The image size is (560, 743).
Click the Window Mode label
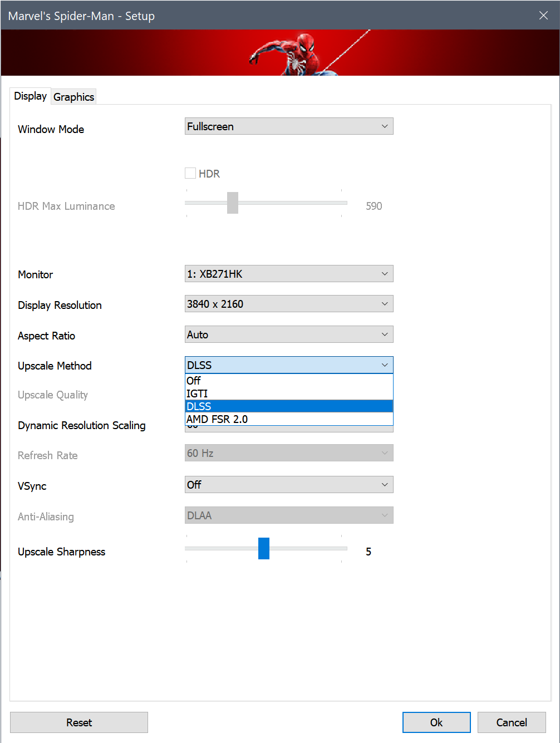tap(51, 129)
